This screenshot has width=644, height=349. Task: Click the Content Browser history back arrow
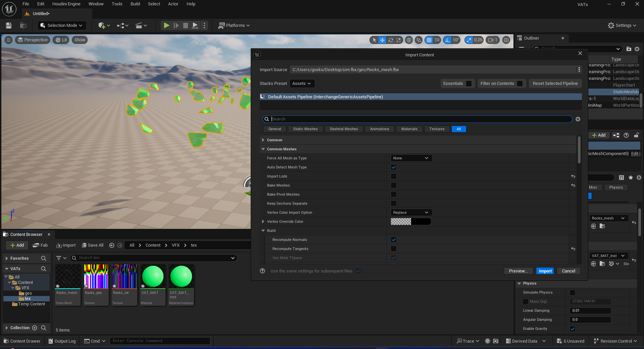112,245
